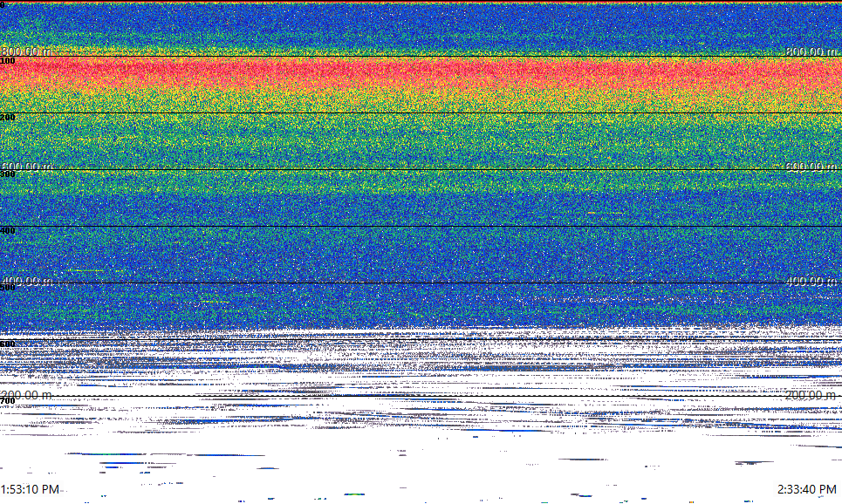
Task: Select the right-side 800.00 m range label
Action: pos(811,51)
